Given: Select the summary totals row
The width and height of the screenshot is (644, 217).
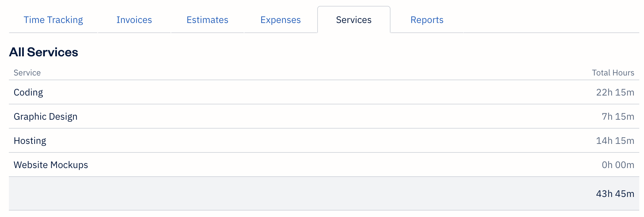Looking at the screenshot, I should (x=322, y=194).
